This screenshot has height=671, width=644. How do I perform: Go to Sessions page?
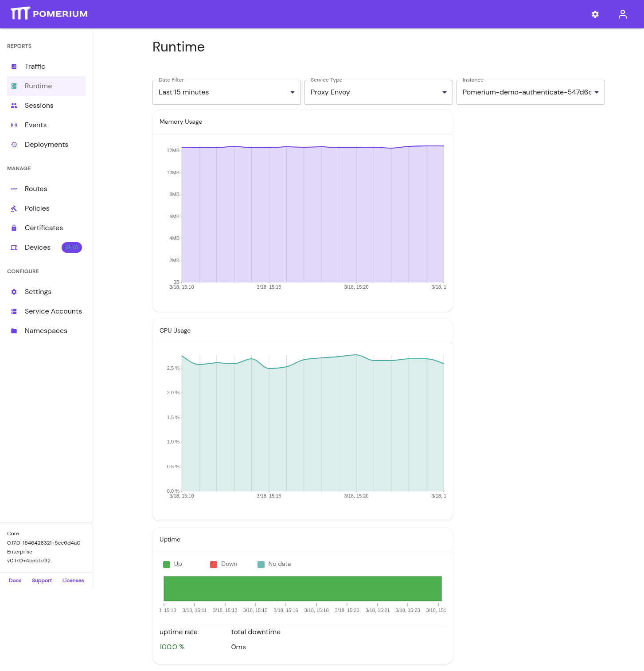[x=46, y=106]
